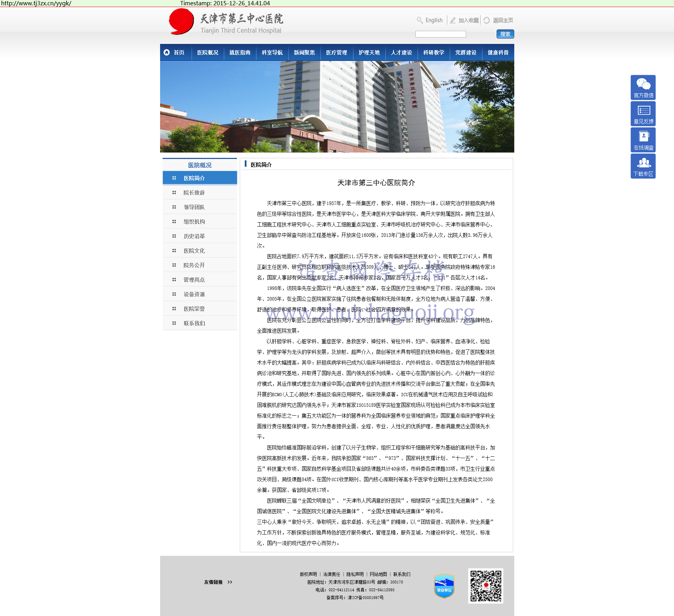Viewport: 674px width, 616px height.
Task: Open the 在线调查 online survey icon
Action: tap(643, 139)
